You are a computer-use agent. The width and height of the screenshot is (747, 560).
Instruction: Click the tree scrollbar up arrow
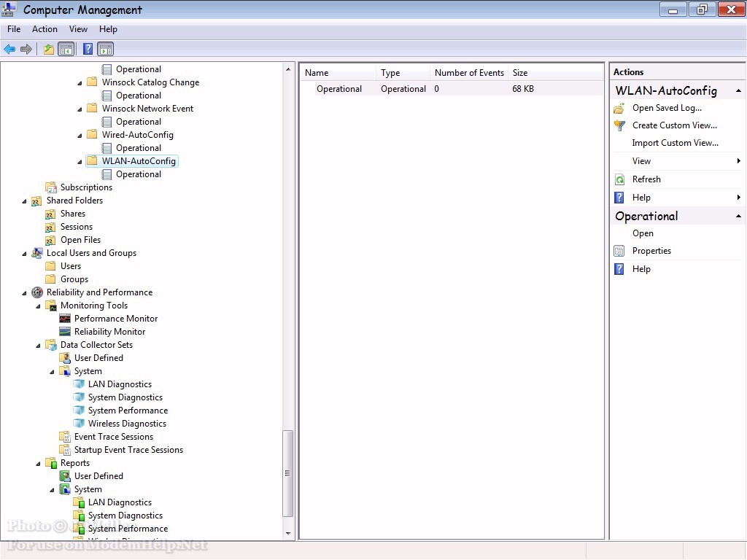tap(287, 69)
